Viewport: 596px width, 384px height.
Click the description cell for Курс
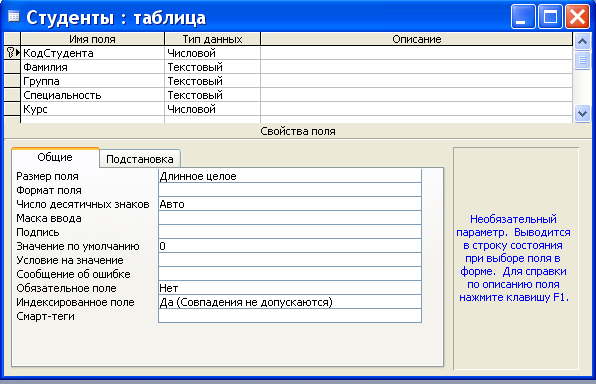(417, 109)
